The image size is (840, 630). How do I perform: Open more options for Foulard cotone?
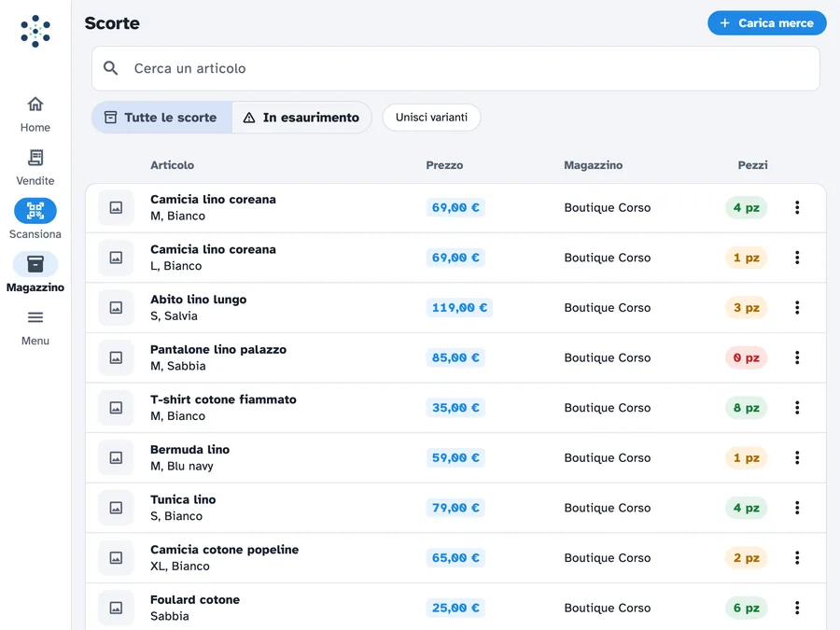click(x=797, y=608)
